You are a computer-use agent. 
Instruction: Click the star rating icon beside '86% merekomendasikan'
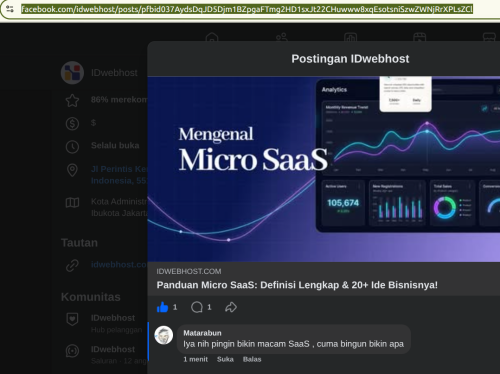[x=72, y=100]
